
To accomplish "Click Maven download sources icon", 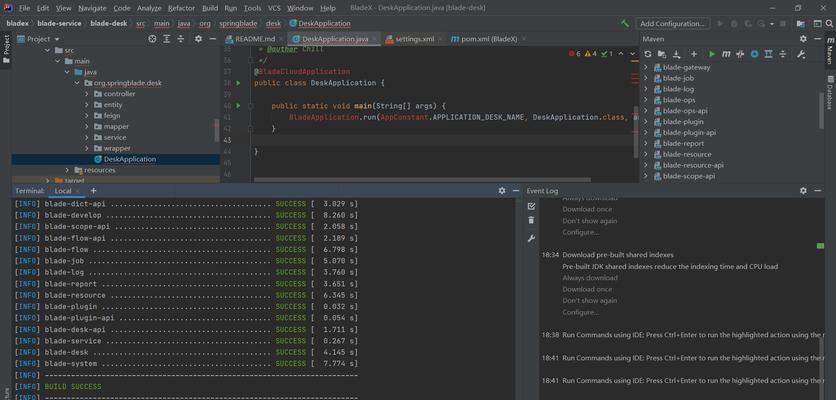I will pyautogui.click(x=677, y=54).
